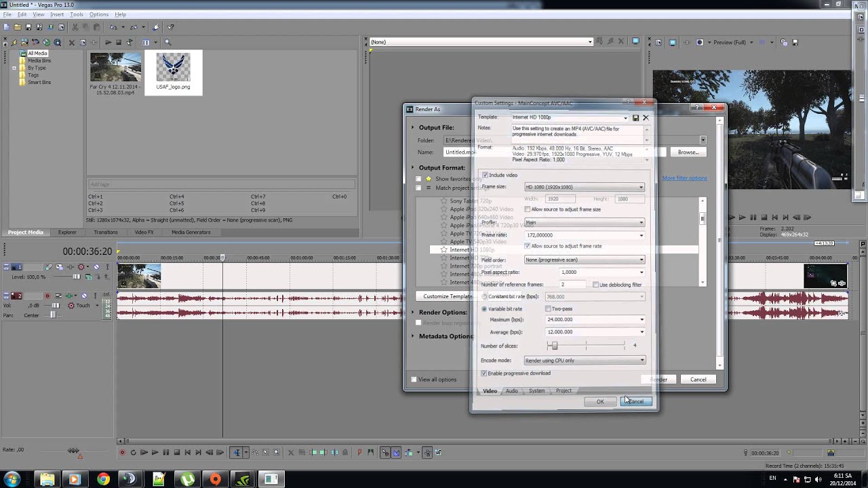Viewport: 868px width, 488px height.
Task: Click play from start in timeline transport
Action: point(144,453)
